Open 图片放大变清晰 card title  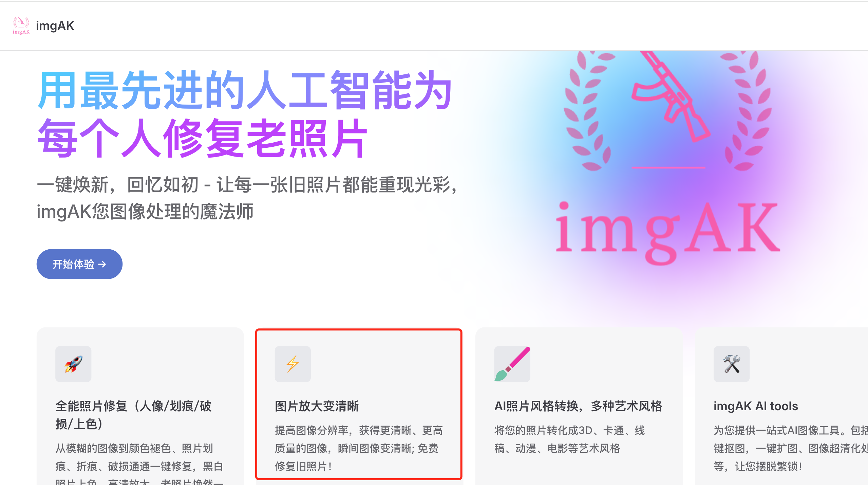[317, 406]
